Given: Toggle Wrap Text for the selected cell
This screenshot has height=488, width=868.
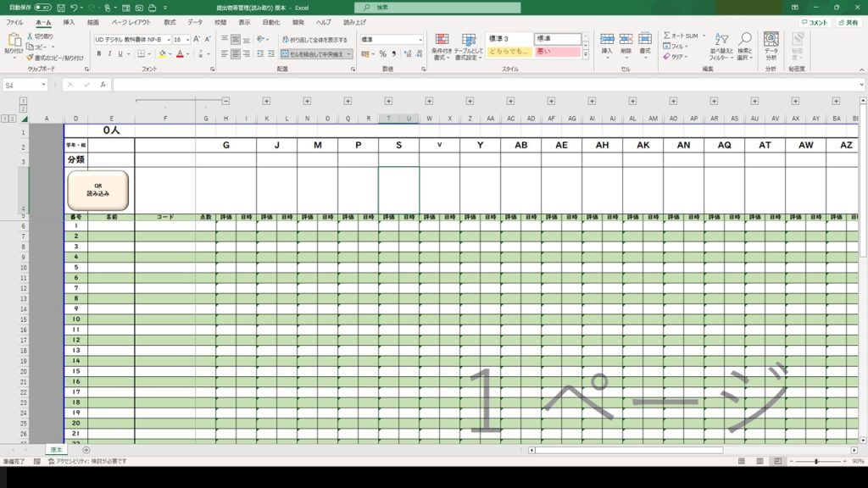Looking at the screenshot, I should coord(314,40).
